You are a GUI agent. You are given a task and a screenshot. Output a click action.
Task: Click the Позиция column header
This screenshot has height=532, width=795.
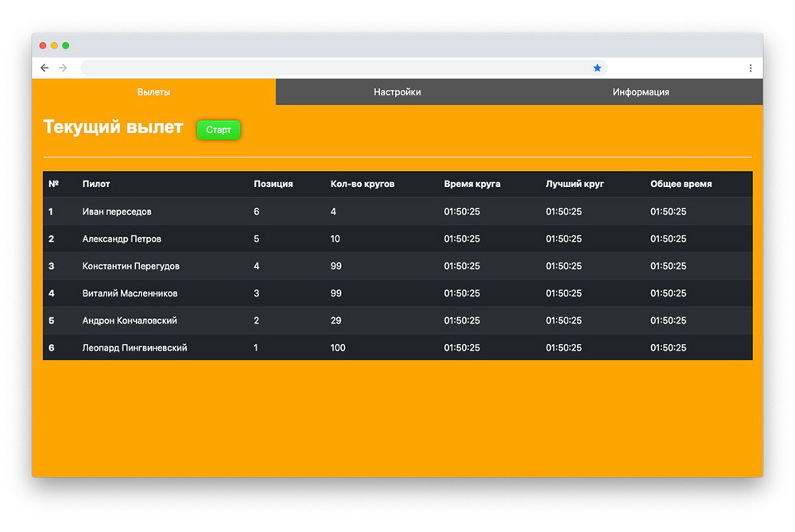click(x=273, y=184)
